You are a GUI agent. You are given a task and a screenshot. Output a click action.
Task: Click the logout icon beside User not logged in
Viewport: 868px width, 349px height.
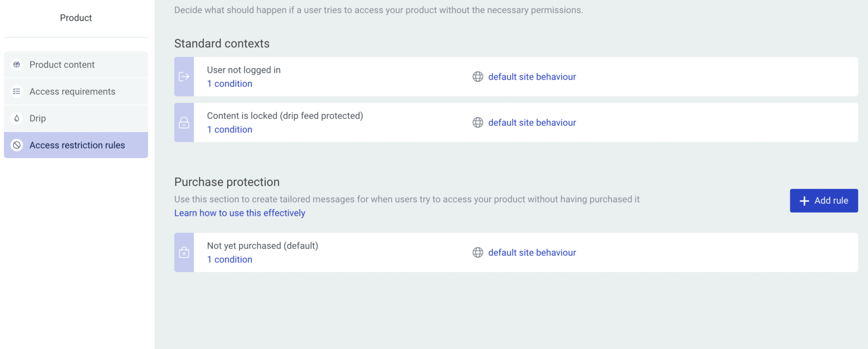184,77
